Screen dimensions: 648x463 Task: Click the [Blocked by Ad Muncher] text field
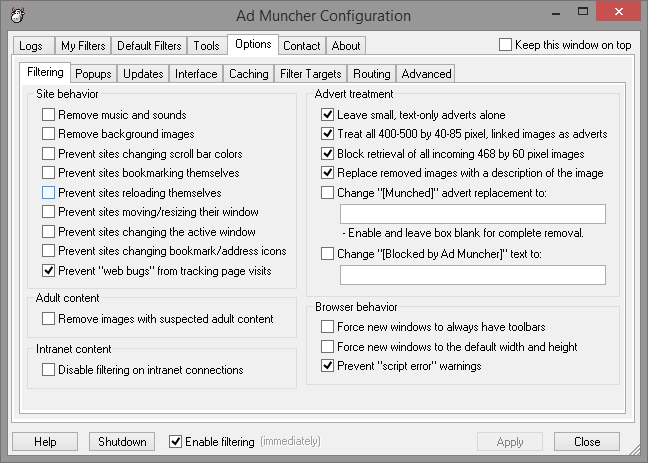[x=473, y=275]
